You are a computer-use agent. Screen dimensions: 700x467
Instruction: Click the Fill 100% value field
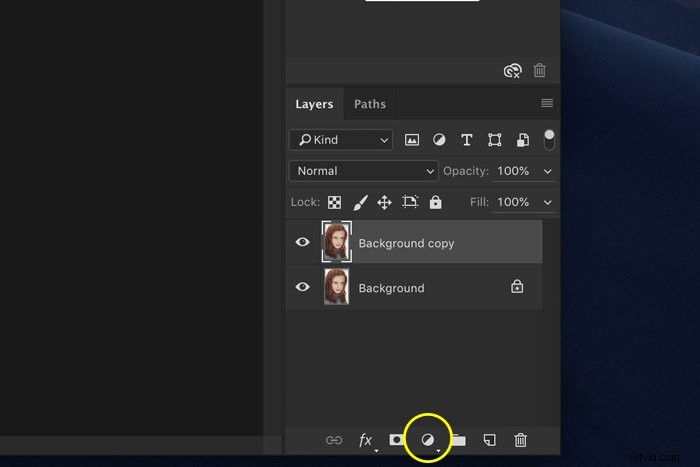513,202
